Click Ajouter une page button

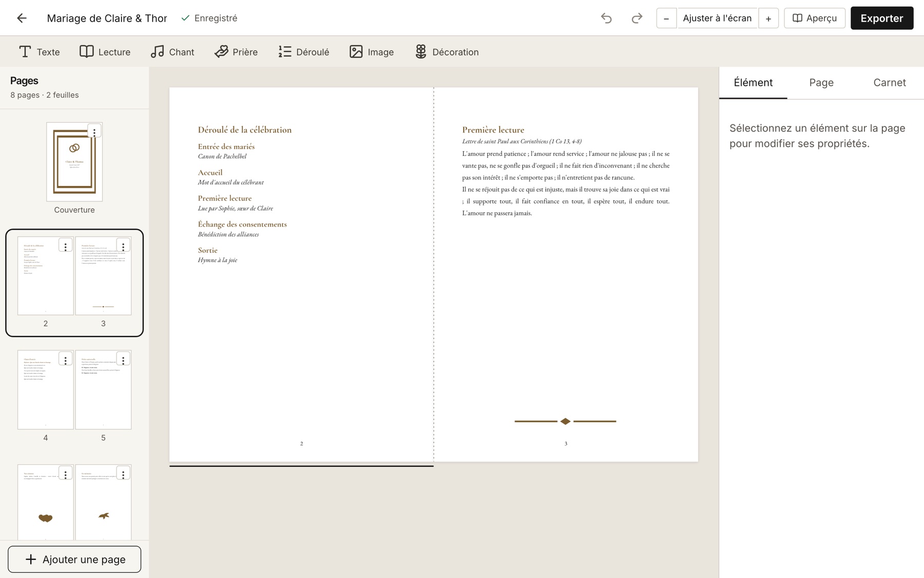tap(74, 559)
